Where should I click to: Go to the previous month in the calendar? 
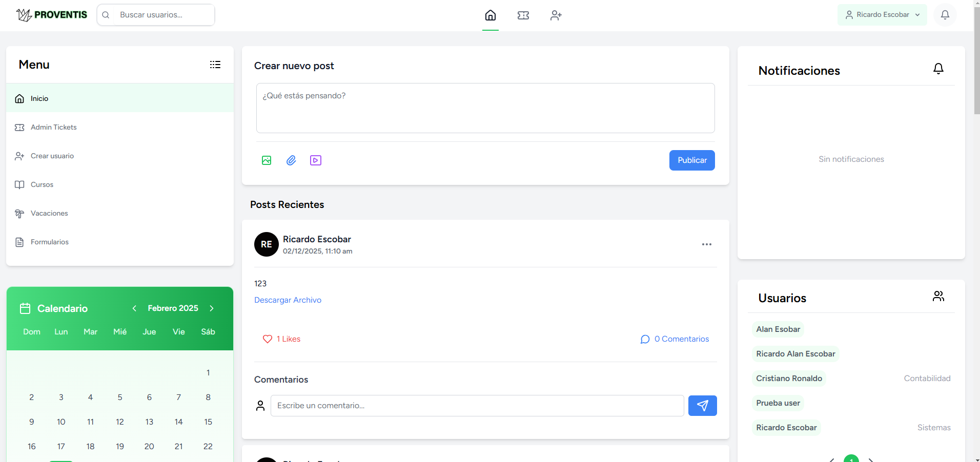pos(134,308)
